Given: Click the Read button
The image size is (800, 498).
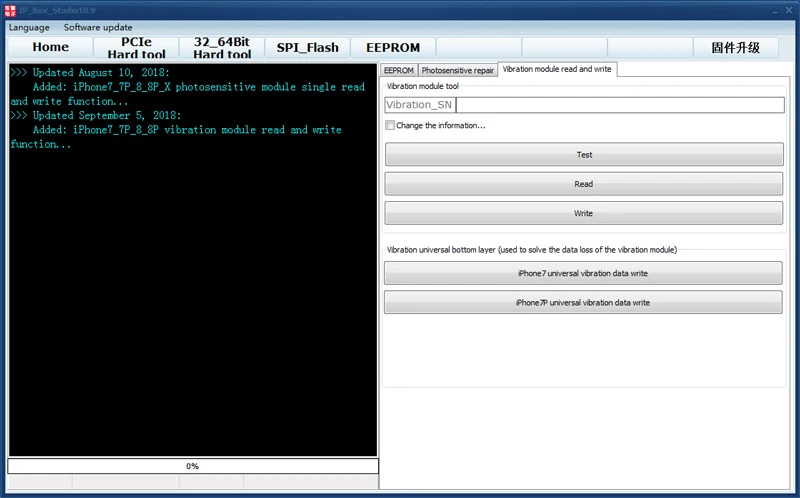Looking at the screenshot, I should coord(584,184).
